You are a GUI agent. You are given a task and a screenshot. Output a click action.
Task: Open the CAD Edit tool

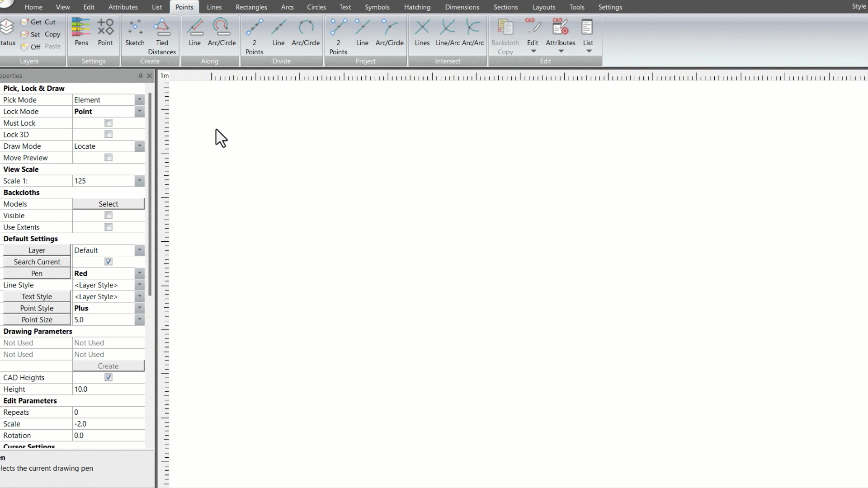[x=533, y=35]
